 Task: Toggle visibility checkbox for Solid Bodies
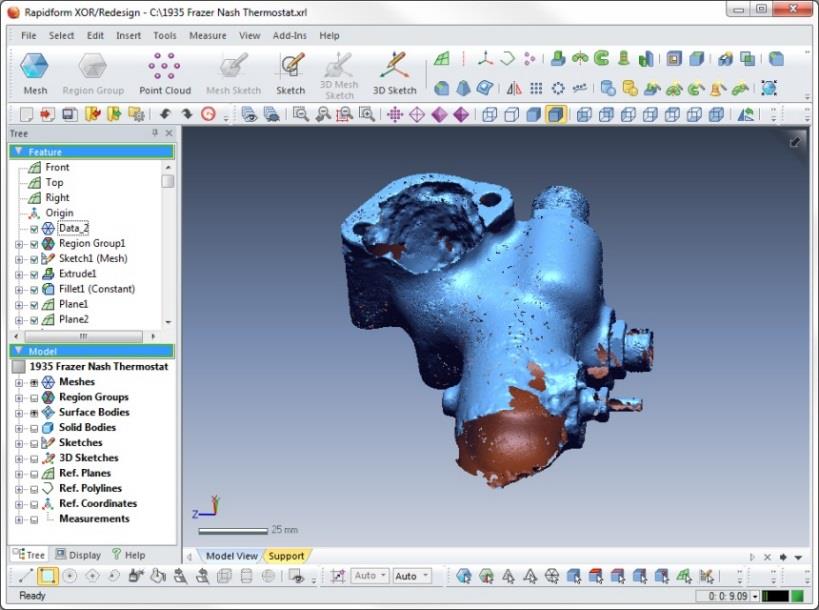click(x=34, y=428)
